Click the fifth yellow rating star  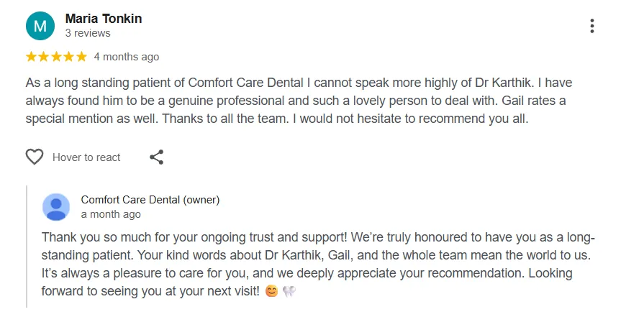[x=81, y=57]
